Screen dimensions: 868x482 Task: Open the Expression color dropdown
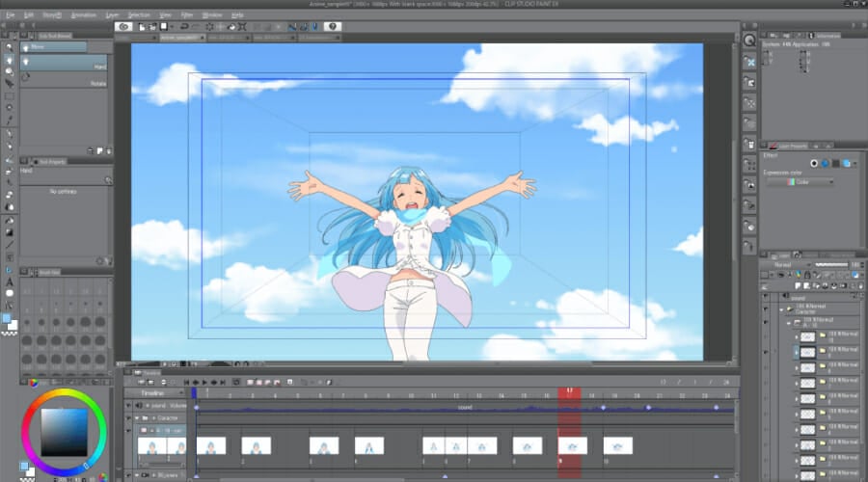[x=800, y=181]
